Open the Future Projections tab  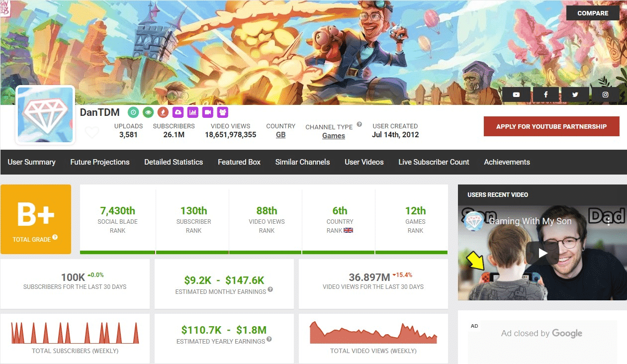[x=100, y=162]
